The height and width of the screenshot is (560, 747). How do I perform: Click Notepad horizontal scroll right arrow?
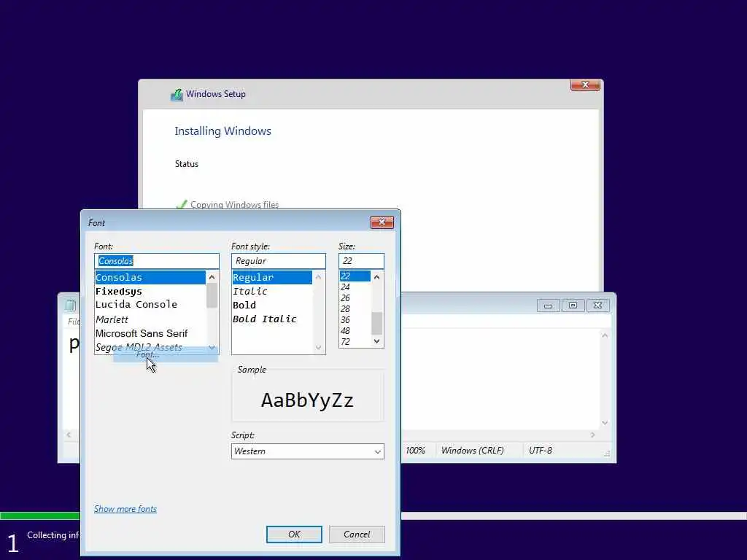coord(592,435)
